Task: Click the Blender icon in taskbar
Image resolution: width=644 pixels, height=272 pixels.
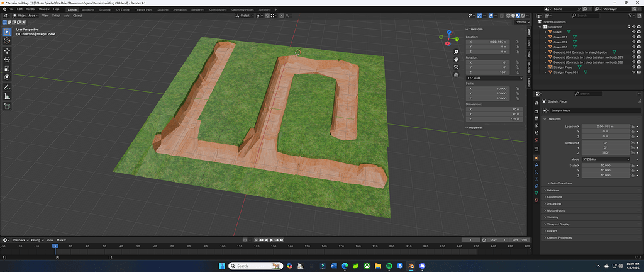Action: click(410, 266)
